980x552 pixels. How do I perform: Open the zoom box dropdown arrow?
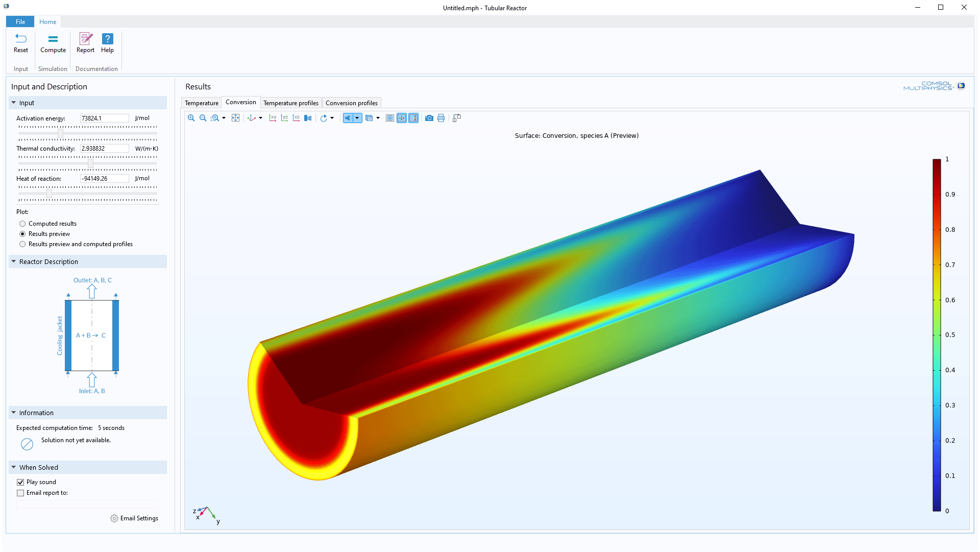coord(224,118)
